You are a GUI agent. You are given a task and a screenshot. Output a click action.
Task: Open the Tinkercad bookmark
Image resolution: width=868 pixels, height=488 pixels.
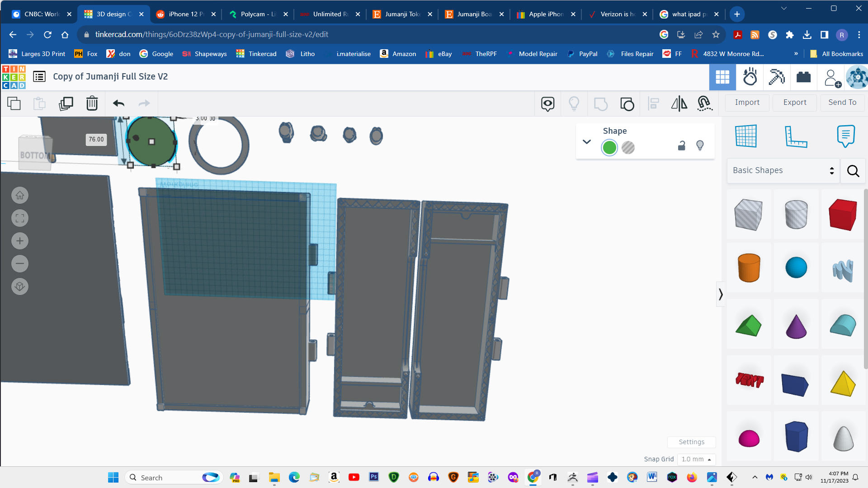[x=256, y=54]
